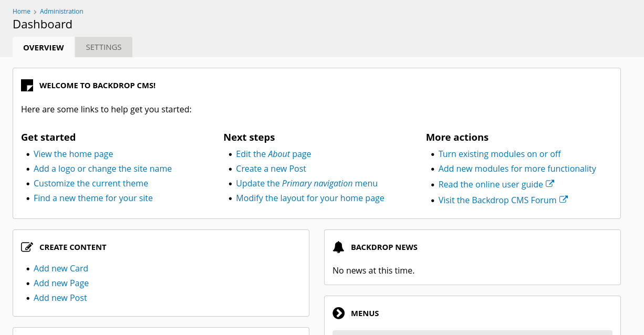Click Add new Card link
644x335 pixels.
tap(61, 268)
